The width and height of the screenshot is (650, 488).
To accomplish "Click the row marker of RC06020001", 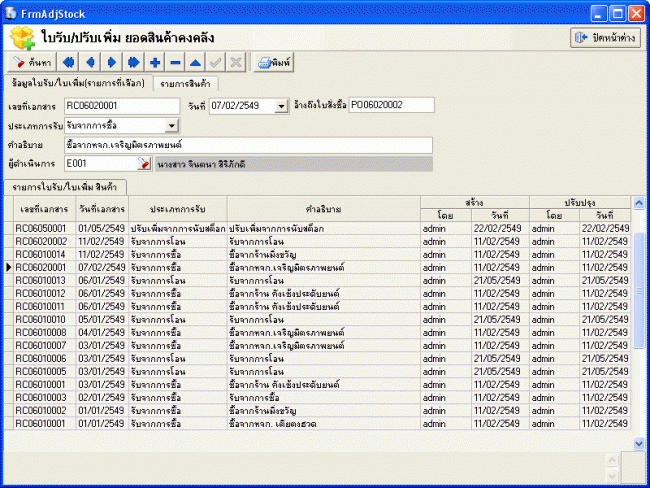I will click(x=9, y=267).
